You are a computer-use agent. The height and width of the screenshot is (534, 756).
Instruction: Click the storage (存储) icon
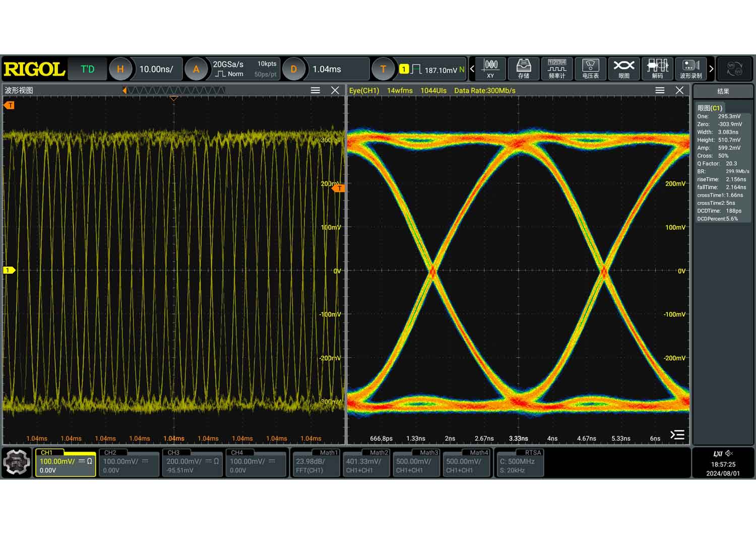[x=524, y=69]
